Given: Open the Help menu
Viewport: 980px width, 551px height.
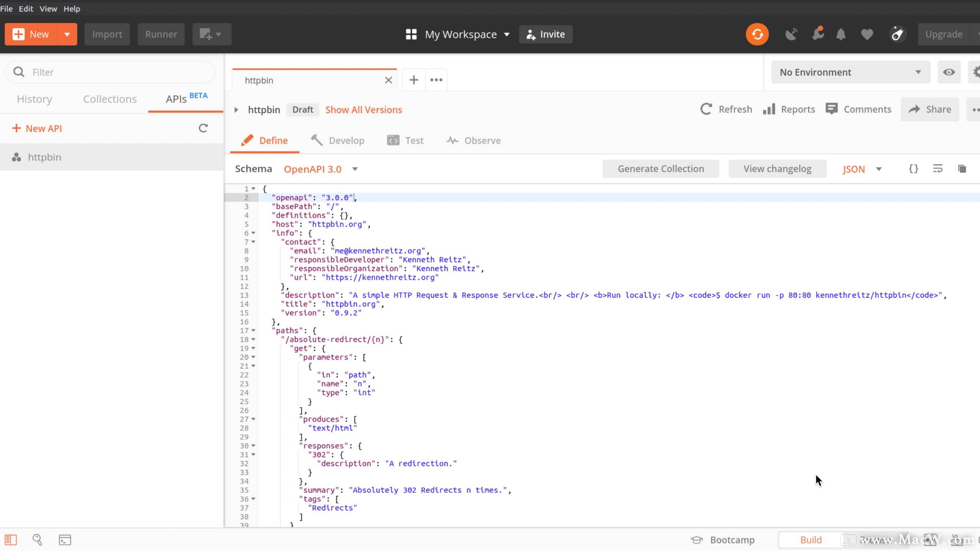Looking at the screenshot, I should click(72, 8).
